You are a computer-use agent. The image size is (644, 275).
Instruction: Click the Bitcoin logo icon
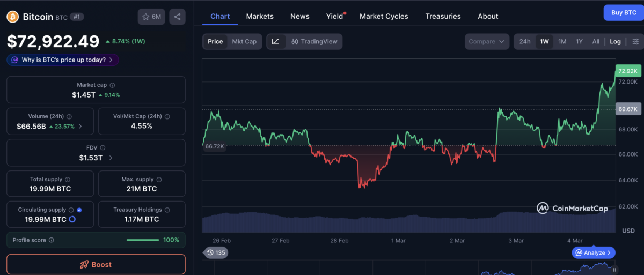pyautogui.click(x=12, y=17)
